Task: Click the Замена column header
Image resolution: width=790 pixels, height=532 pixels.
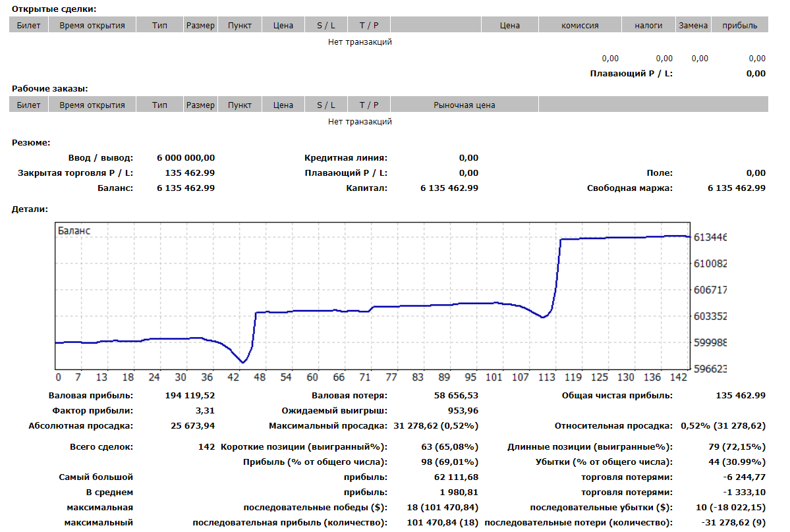Action: (x=693, y=25)
